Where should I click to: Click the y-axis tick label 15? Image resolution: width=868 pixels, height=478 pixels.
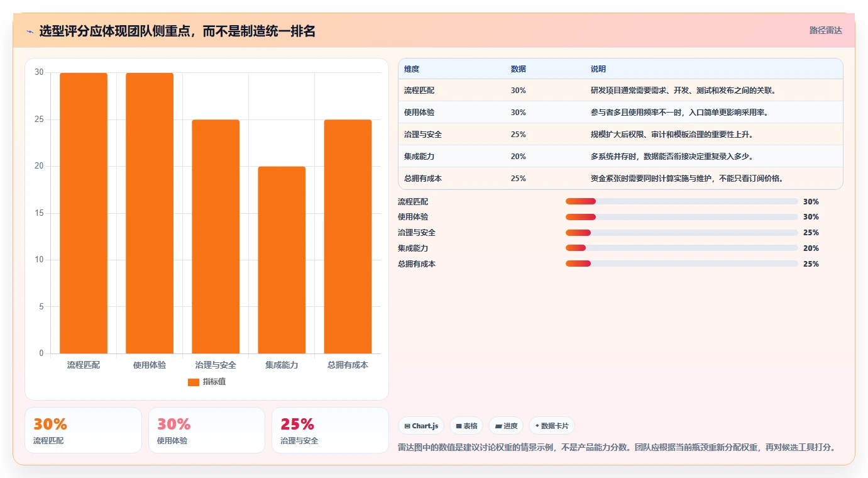coord(39,213)
